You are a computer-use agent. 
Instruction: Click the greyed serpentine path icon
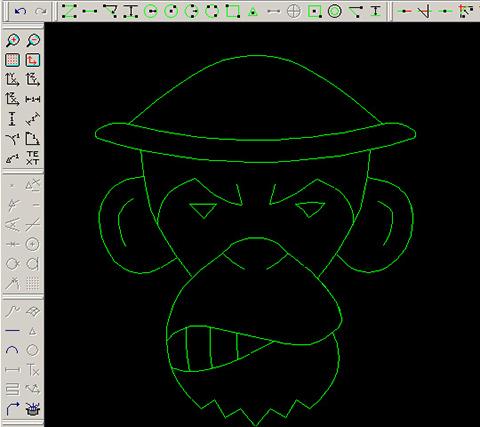click(13, 389)
